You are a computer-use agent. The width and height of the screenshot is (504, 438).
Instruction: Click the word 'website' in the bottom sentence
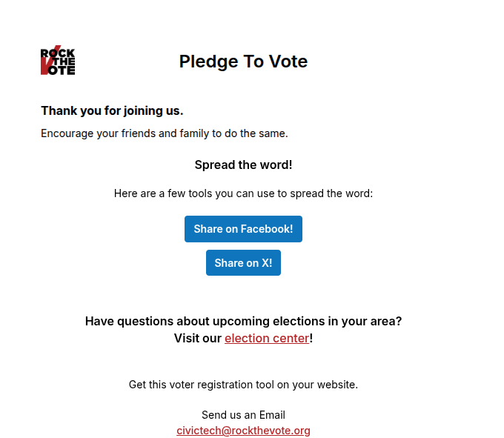[336, 385]
